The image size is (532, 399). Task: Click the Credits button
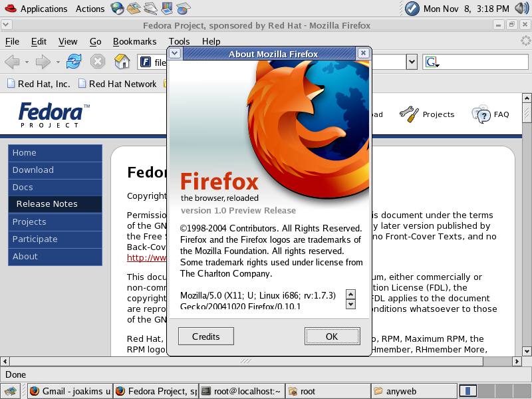(205, 336)
